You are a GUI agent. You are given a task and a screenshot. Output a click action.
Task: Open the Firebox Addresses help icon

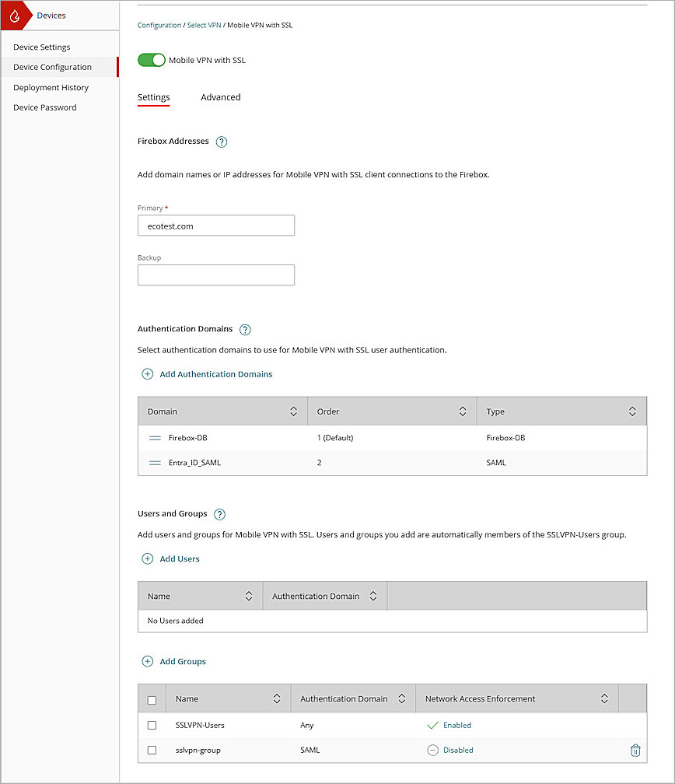[222, 141]
